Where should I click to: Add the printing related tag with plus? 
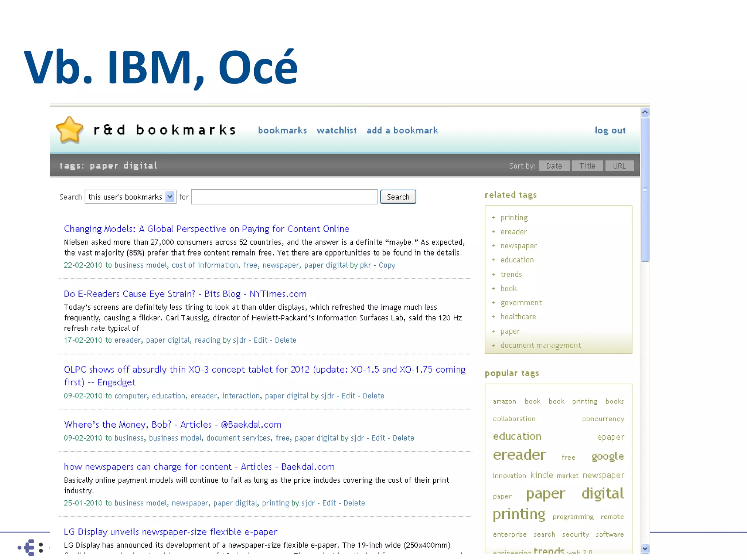tap(493, 218)
